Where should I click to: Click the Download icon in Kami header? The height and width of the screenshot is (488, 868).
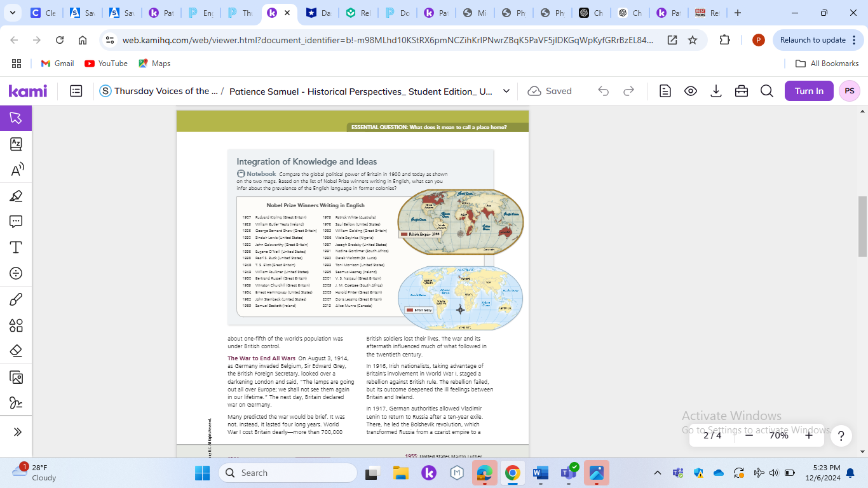click(x=716, y=91)
